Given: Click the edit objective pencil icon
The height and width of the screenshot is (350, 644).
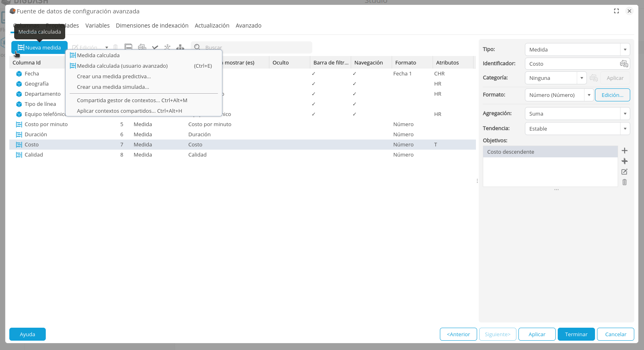Looking at the screenshot, I should (625, 172).
